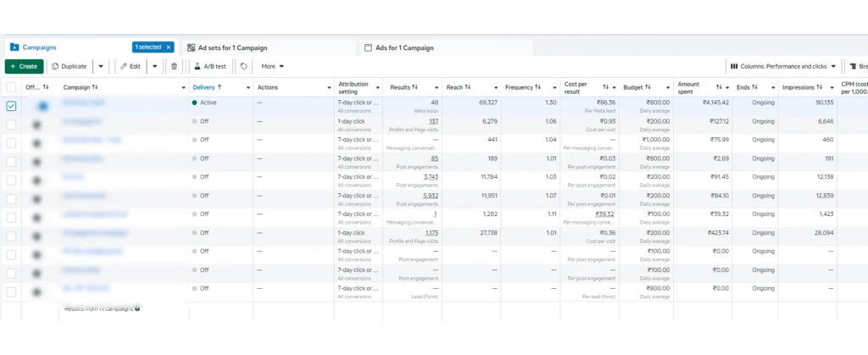Tick the select-all checkbox in the header
Image resolution: width=868 pixels, height=355 pixels.
(x=11, y=87)
